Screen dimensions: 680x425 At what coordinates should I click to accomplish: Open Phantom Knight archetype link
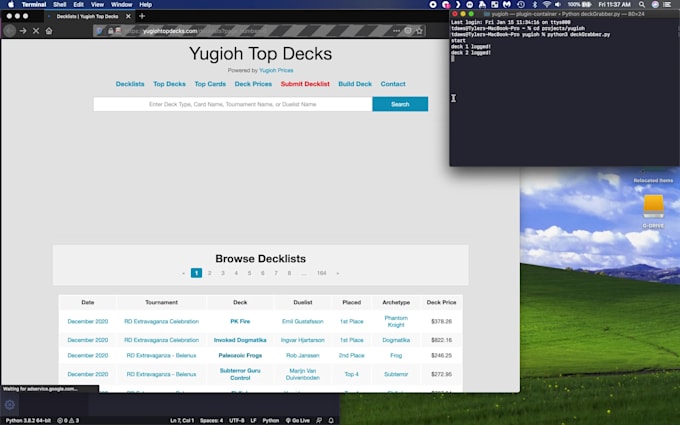[396, 321]
